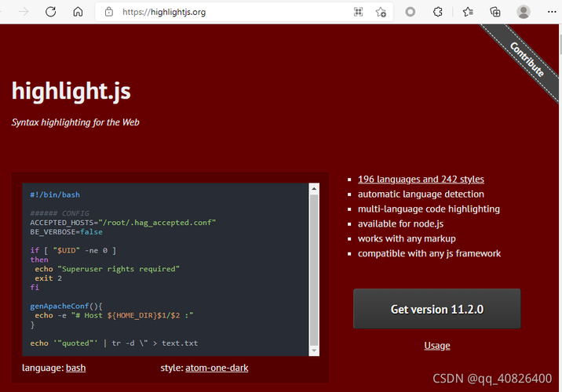Click the ACCEPTED_HOSTS code line
This screenshot has width=562, height=392.
[123, 223]
